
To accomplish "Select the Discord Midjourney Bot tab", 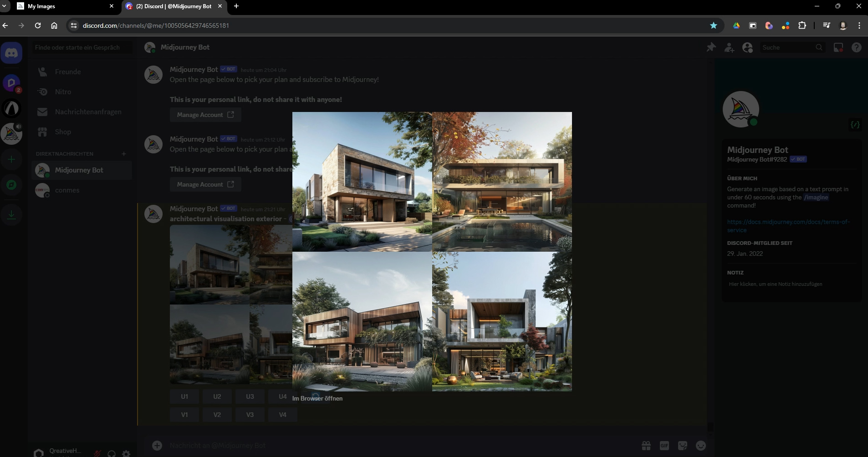I will [x=174, y=6].
